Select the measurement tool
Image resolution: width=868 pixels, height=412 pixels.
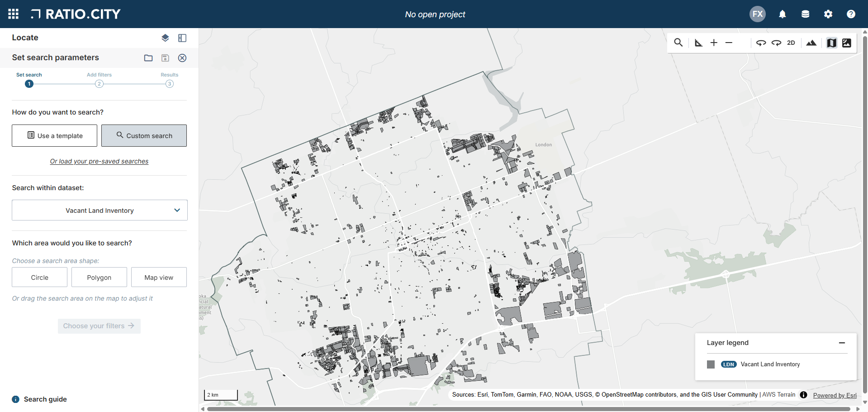698,43
